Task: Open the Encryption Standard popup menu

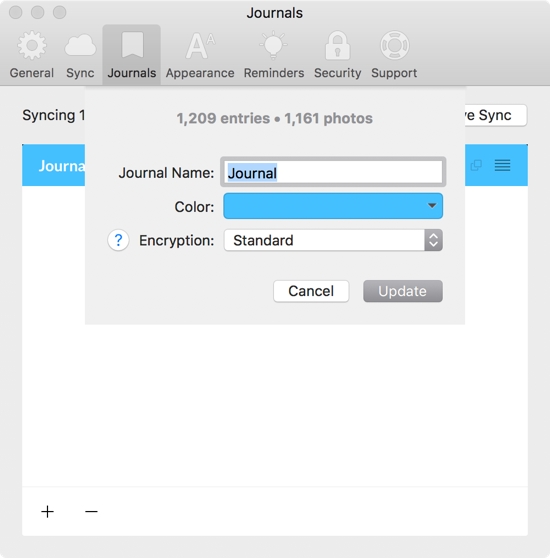Action: [x=333, y=240]
